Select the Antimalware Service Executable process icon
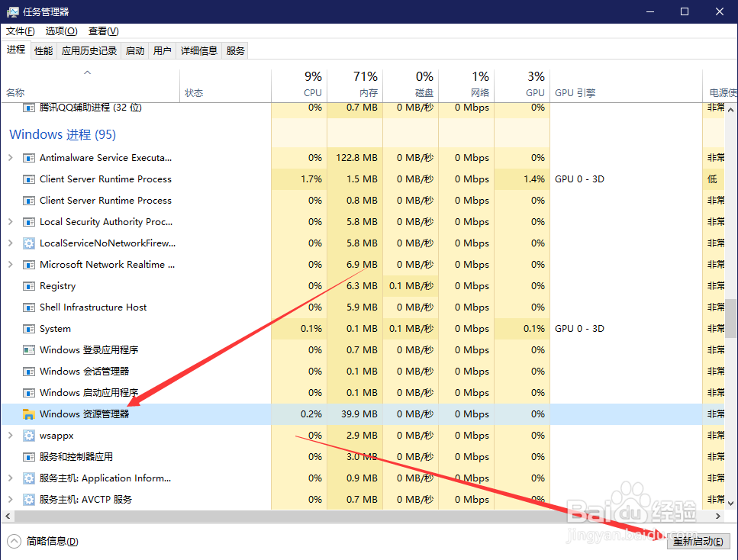This screenshot has height=560, width=738. click(27, 158)
